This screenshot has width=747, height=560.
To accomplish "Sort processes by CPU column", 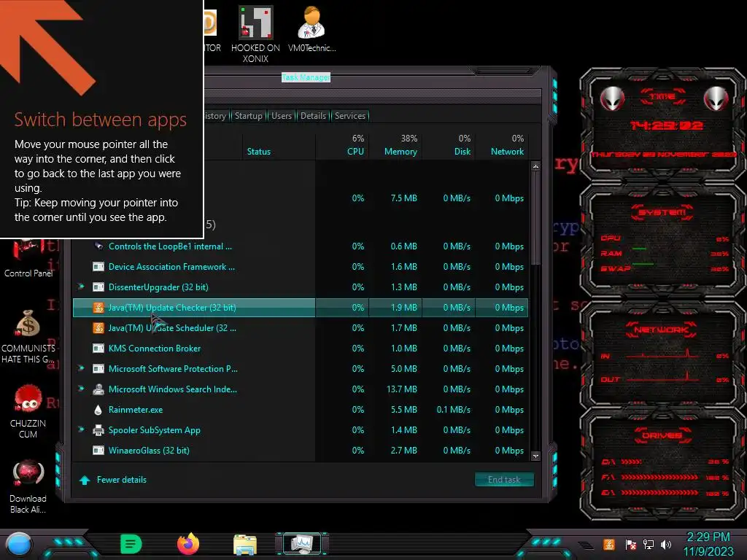I will (342, 145).
